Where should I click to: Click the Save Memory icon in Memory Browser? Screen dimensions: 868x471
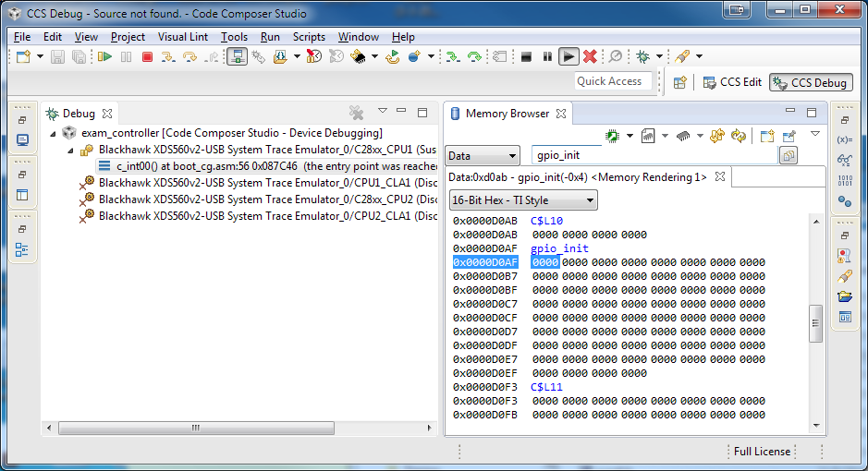648,136
